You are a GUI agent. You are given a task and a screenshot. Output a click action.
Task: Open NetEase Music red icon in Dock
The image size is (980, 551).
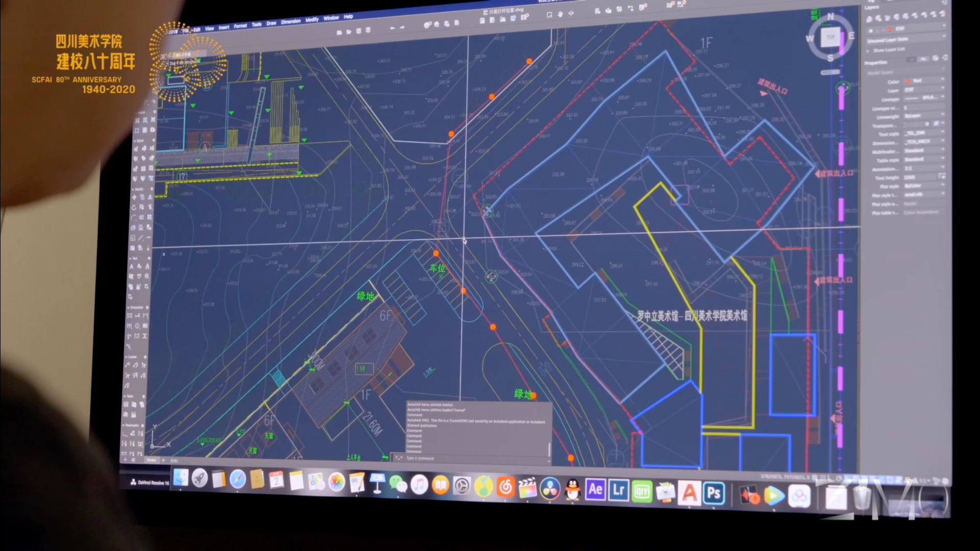coord(506,487)
